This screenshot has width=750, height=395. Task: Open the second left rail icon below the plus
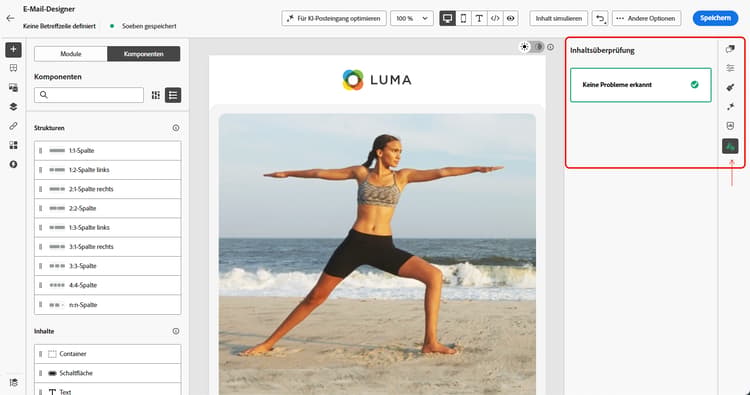(x=13, y=68)
